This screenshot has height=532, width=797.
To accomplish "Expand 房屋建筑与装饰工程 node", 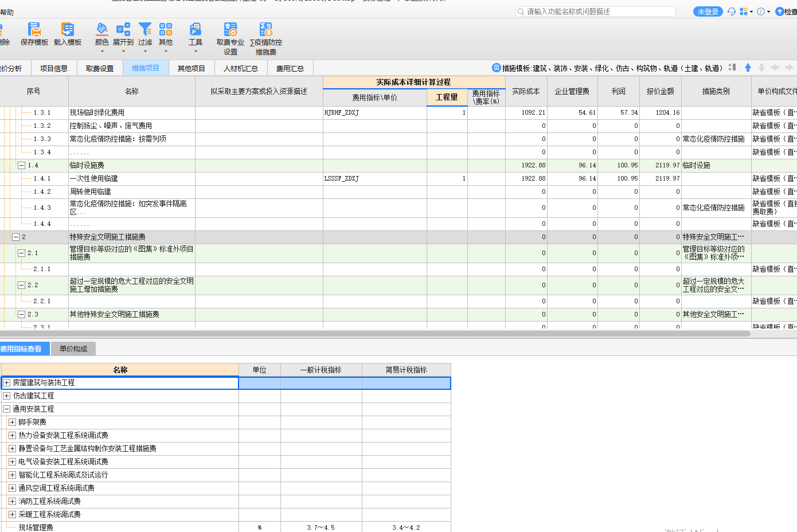I will (x=7, y=382).
